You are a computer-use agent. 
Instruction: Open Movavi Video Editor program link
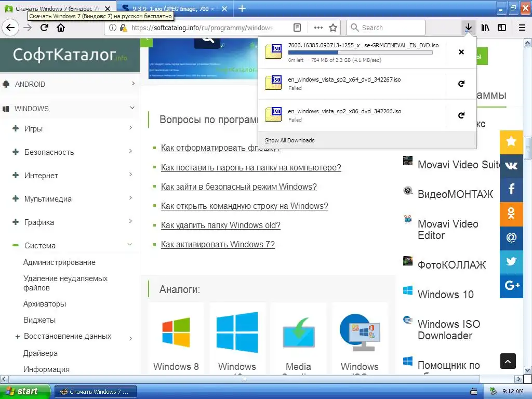pyautogui.click(x=448, y=229)
